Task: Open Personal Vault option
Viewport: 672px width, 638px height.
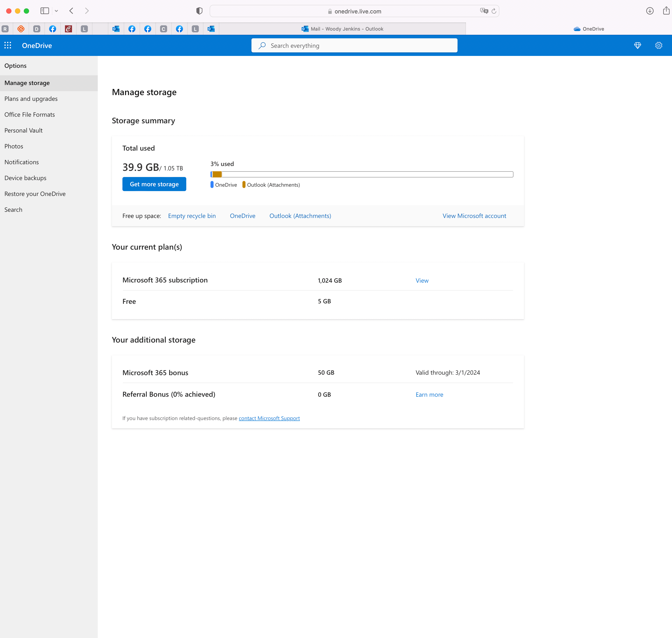Action: (x=49, y=131)
